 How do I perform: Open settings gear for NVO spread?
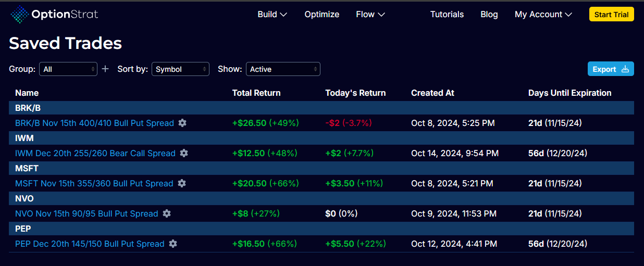[166, 213]
